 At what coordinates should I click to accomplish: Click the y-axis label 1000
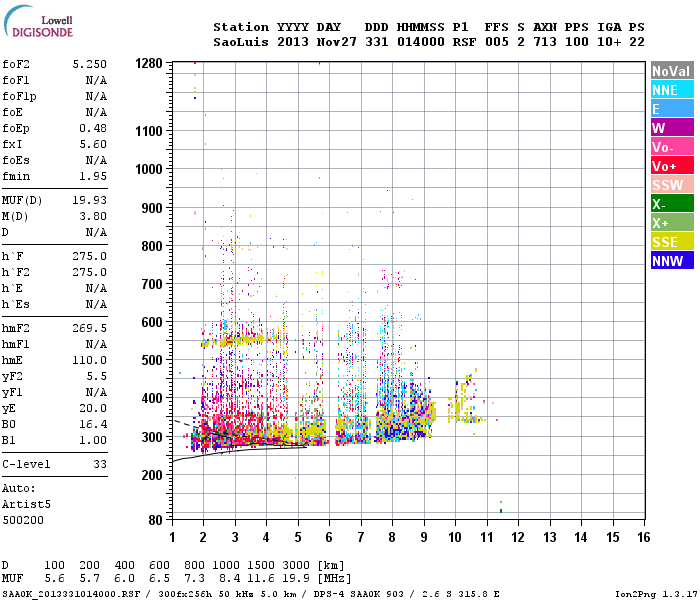(149, 169)
